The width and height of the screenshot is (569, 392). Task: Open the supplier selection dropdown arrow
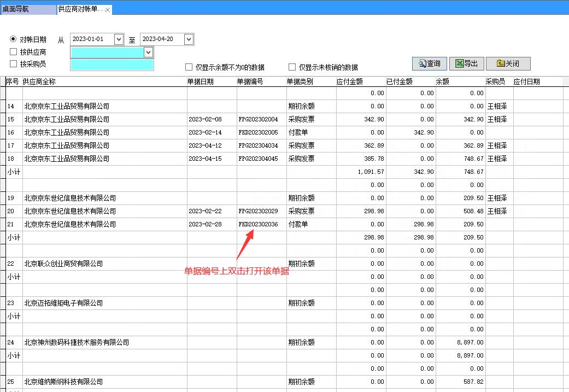pos(148,52)
